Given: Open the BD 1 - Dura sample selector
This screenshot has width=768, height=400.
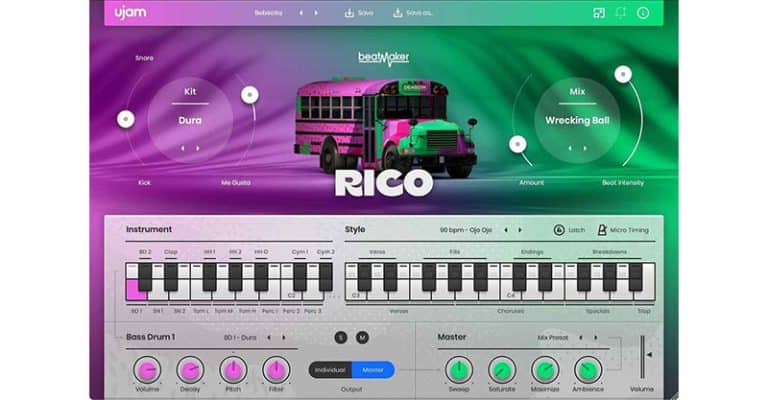Looking at the screenshot, I should click(240, 338).
